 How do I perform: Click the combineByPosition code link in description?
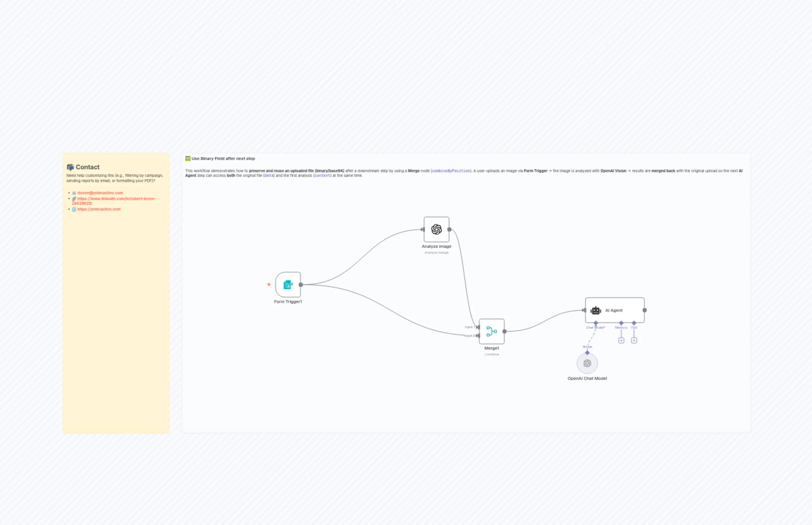pyautogui.click(x=451, y=171)
